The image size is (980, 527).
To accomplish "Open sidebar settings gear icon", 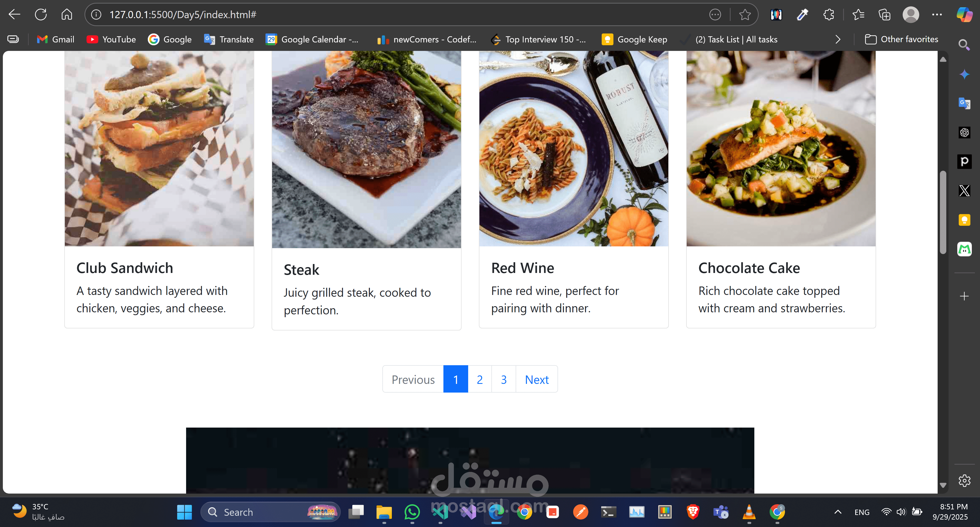I will click(x=964, y=480).
